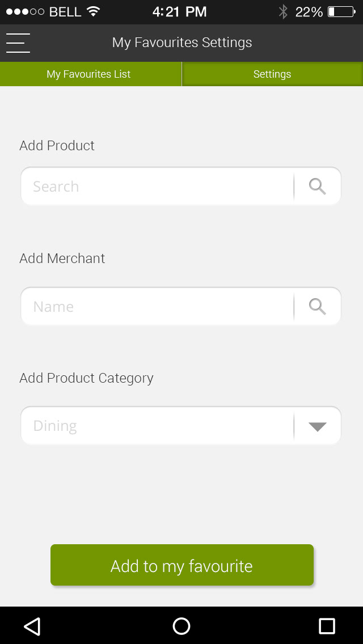Tap the Add Product search magnifier icon
The width and height of the screenshot is (363, 644).
point(318,186)
